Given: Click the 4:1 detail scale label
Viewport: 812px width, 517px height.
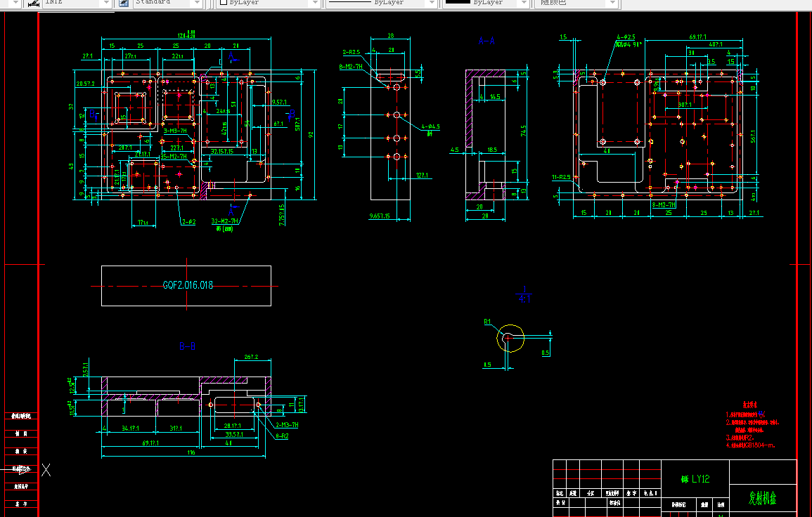Looking at the screenshot, I should pos(524,299).
